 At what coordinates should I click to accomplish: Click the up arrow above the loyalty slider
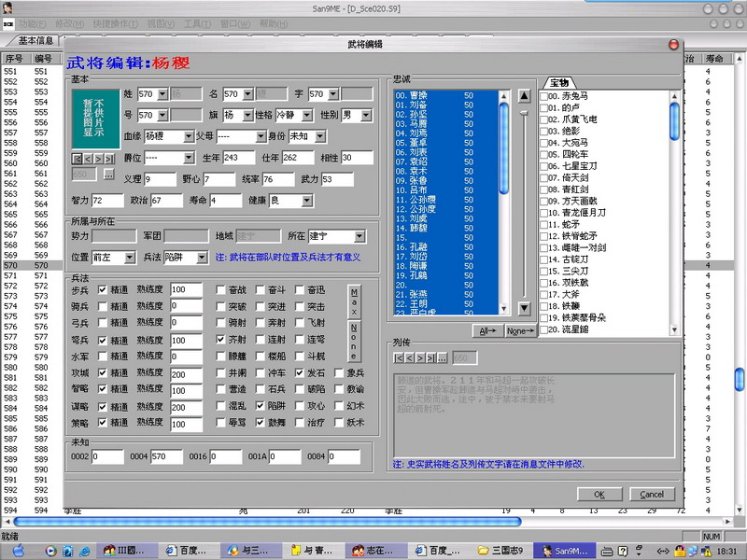[524, 93]
